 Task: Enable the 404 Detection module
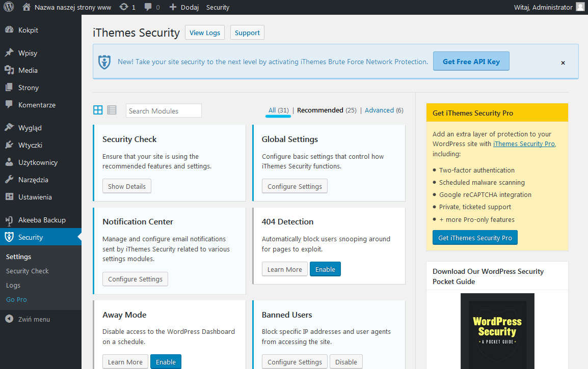point(325,269)
